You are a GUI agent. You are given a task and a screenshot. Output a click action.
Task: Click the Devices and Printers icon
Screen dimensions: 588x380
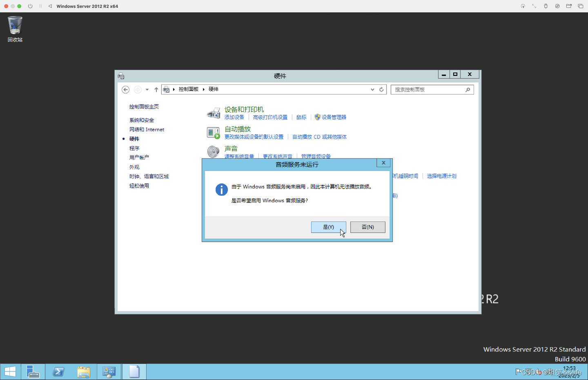click(213, 113)
